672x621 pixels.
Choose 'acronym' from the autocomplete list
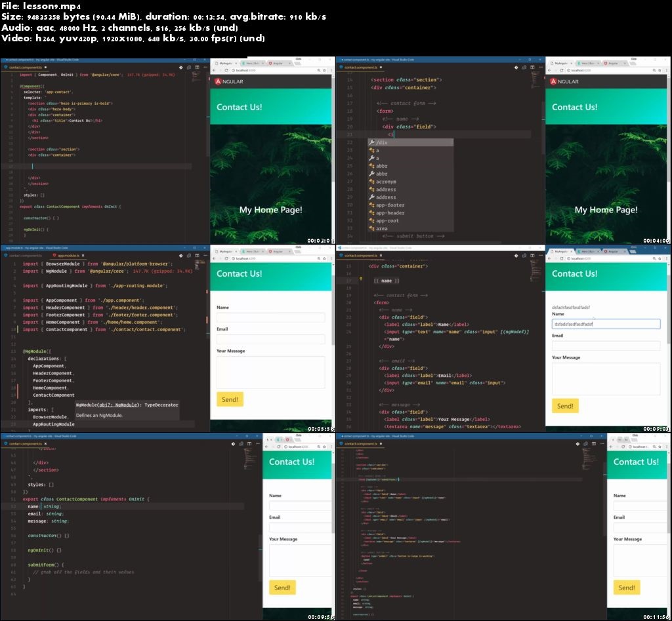pyautogui.click(x=410, y=182)
